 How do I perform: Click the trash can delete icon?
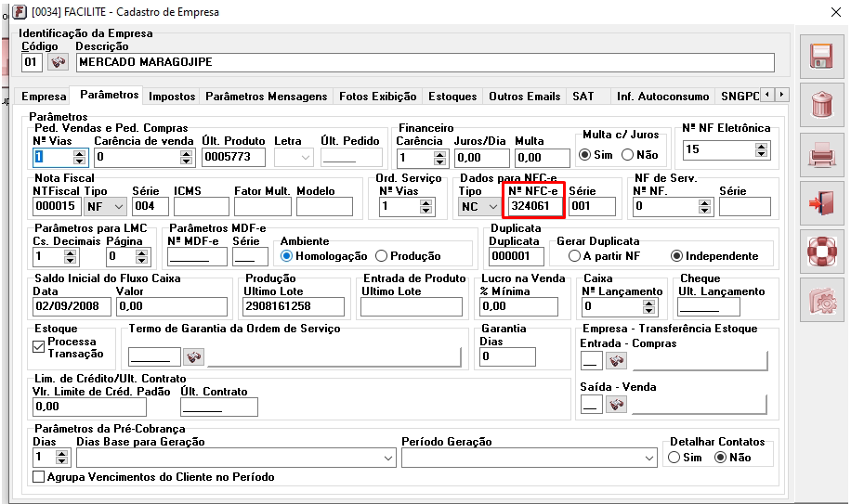pos(821,105)
